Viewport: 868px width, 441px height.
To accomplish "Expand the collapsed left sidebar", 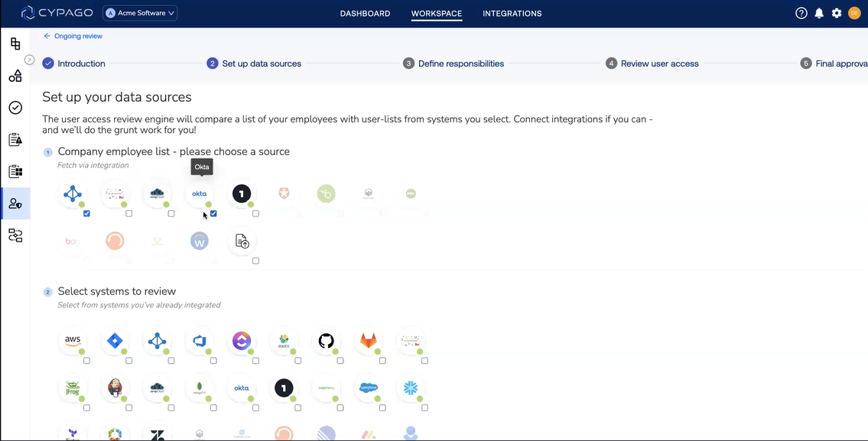I will tap(30, 60).
